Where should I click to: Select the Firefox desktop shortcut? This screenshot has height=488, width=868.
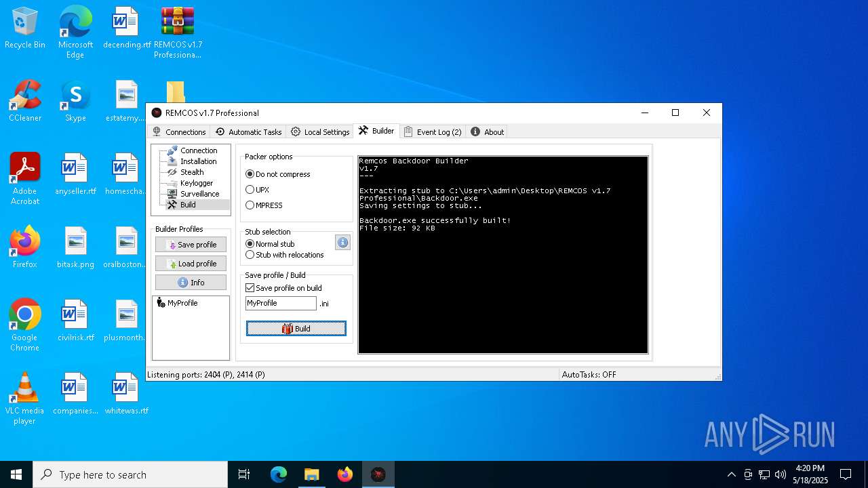[x=25, y=248]
